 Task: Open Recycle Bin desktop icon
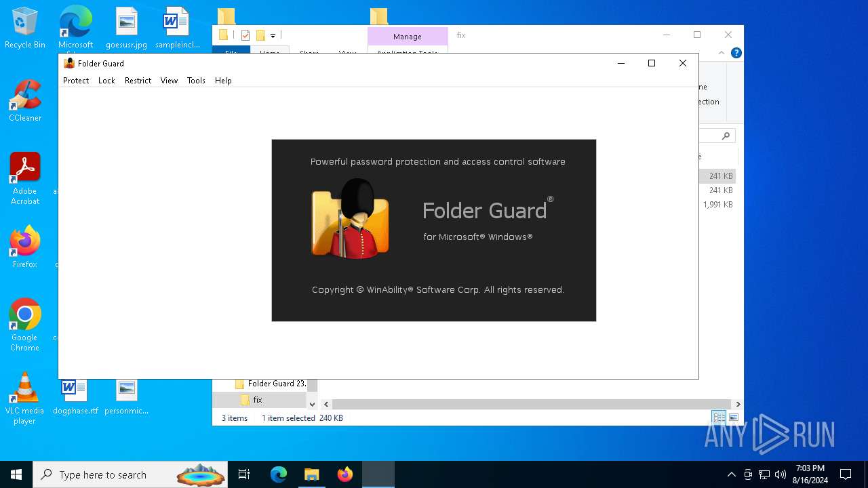click(25, 28)
